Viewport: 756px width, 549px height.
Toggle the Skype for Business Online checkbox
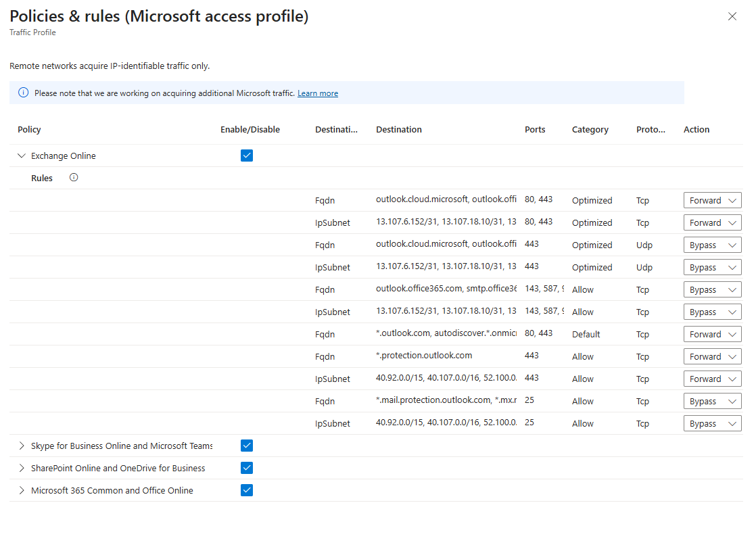click(x=247, y=446)
